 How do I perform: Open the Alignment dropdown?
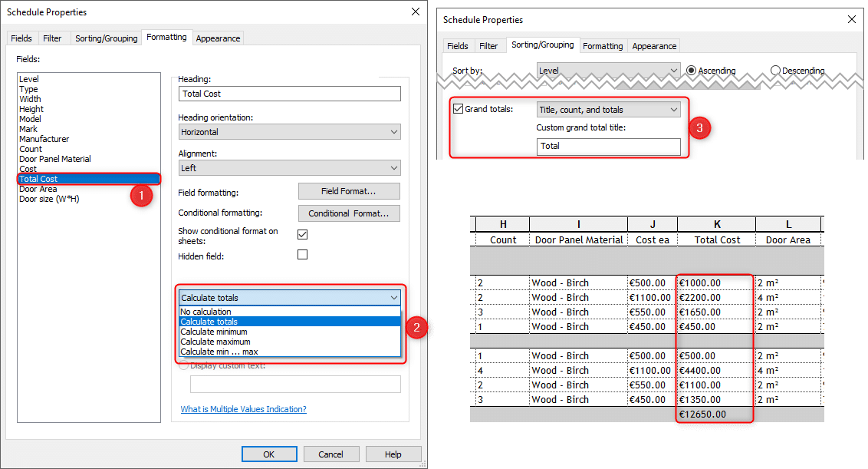point(288,167)
